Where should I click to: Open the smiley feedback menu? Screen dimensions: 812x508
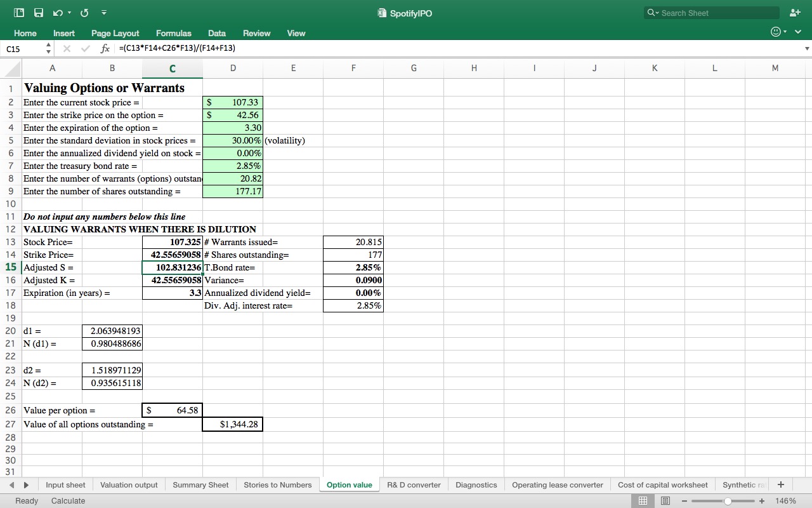point(775,31)
